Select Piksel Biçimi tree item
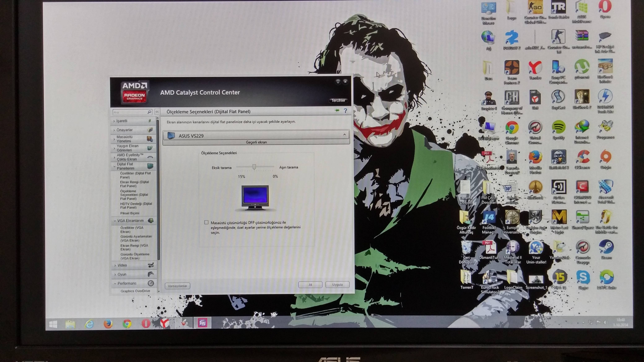 [x=130, y=213]
